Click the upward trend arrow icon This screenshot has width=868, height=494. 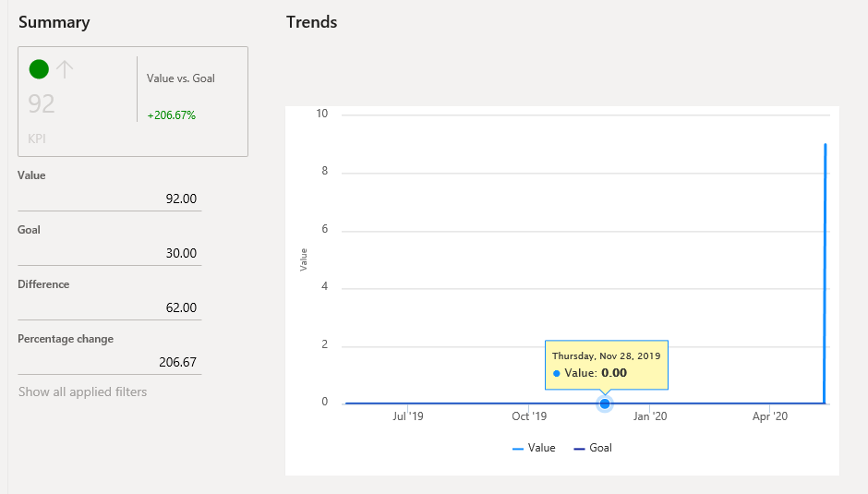tap(65, 69)
